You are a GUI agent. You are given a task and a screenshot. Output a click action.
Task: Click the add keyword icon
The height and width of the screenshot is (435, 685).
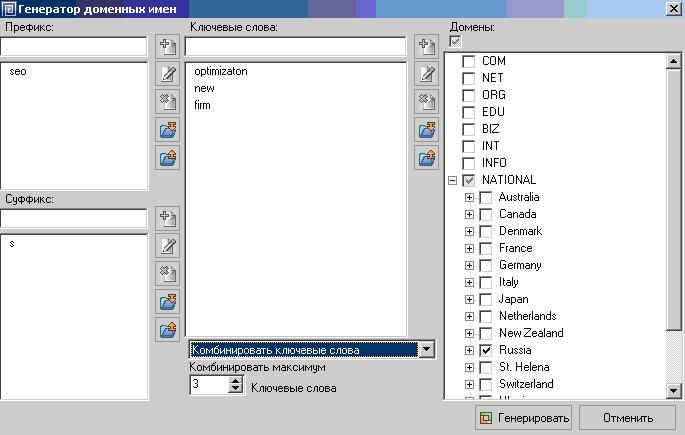pyautogui.click(x=427, y=46)
